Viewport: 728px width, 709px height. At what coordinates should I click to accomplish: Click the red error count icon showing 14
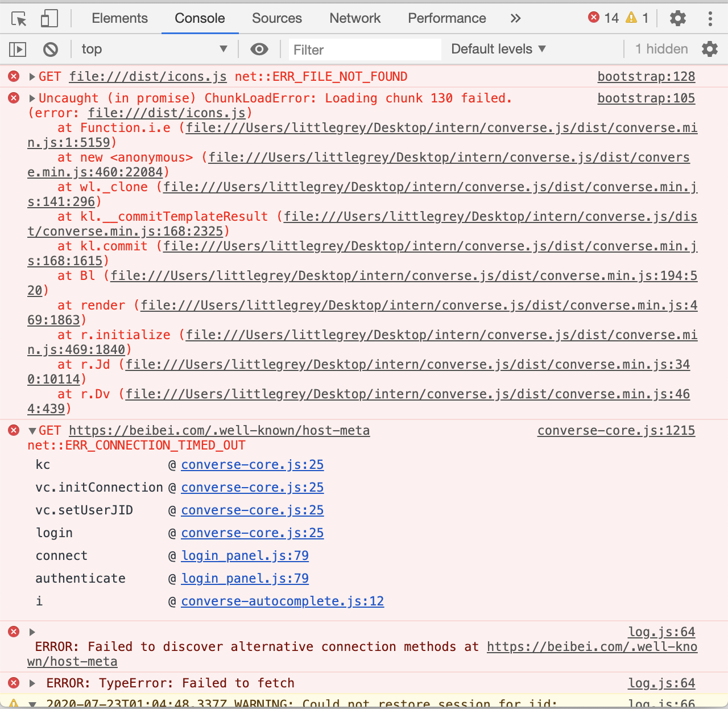tap(593, 18)
